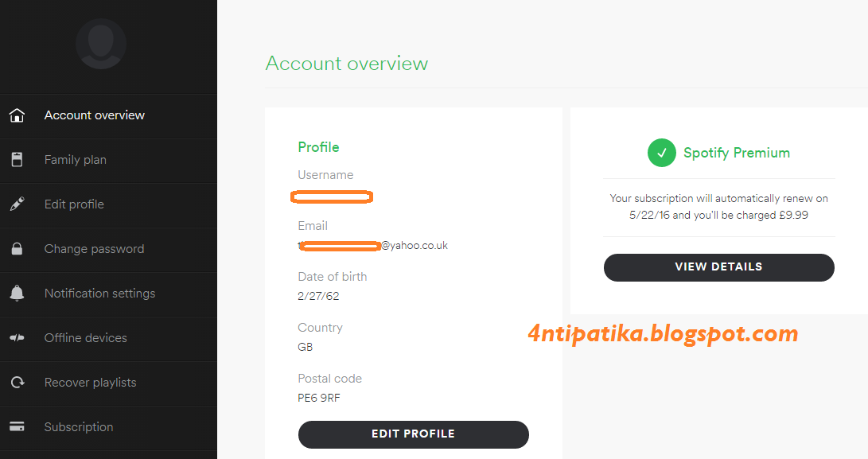Click the Offline devices arrows icon
The height and width of the screenshot is (459, 868).
17,338
